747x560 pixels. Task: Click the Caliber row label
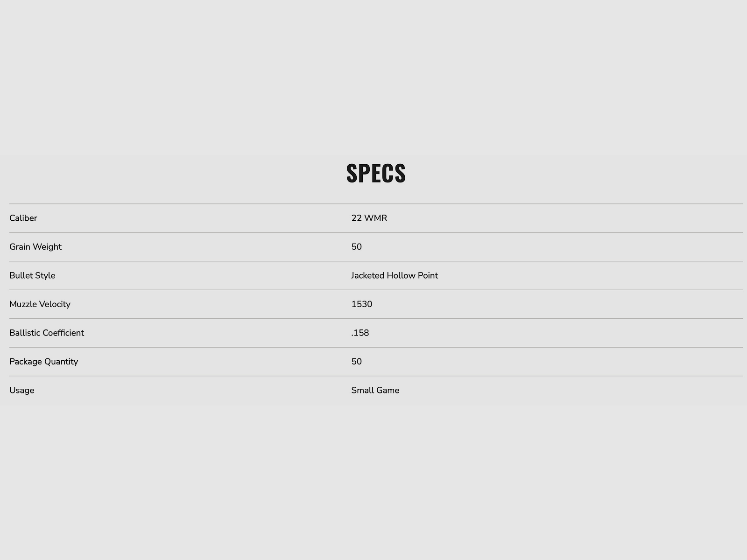23,218
